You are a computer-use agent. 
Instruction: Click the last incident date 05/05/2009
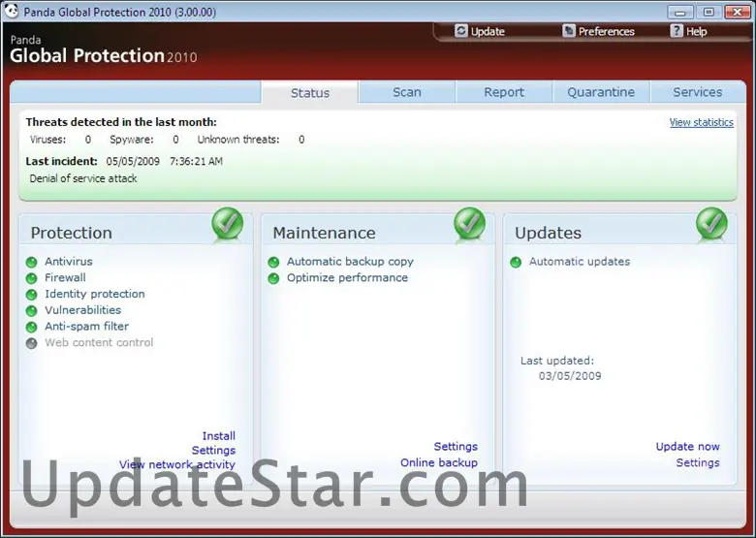click(133, 161)
